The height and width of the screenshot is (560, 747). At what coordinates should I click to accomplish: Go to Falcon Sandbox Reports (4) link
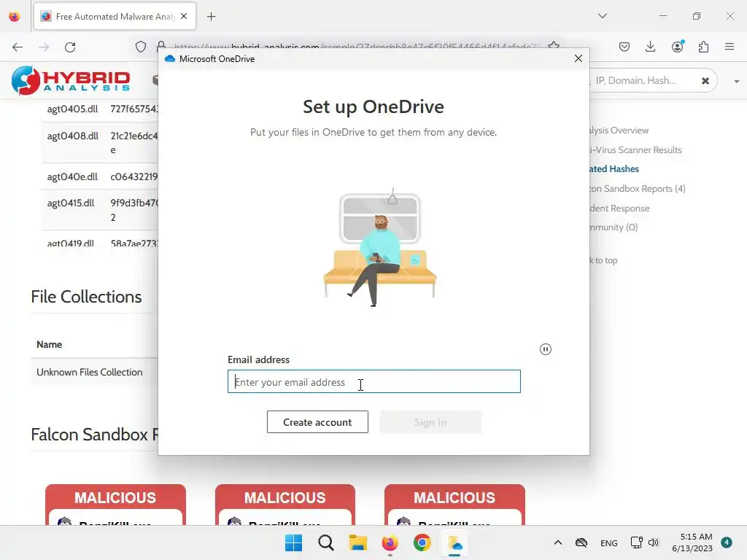(x=638, y=189)
